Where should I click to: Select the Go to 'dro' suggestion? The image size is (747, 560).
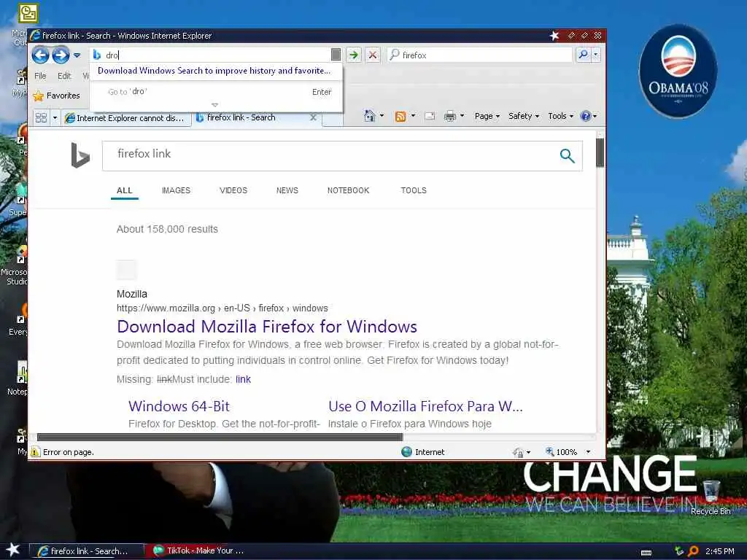pyautogui.click(x=216, y=91)
